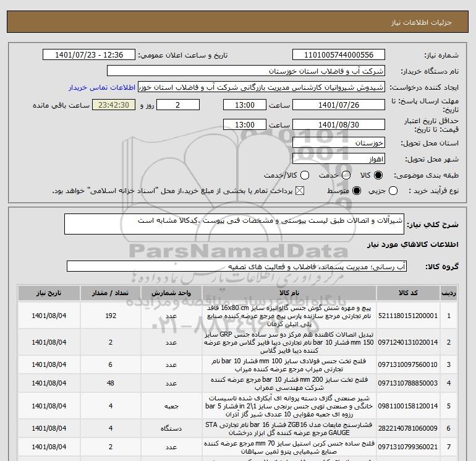This screenshot has height=461, width=476.
Task: Open the اطلاعات تماس خریدار link
Action: point(102,87)
